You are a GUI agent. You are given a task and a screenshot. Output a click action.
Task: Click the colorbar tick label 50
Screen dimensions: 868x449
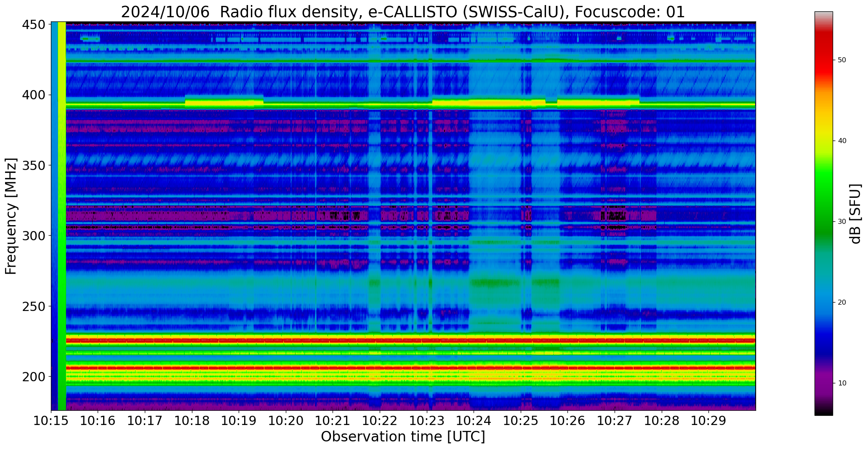[x=842, y=60]
